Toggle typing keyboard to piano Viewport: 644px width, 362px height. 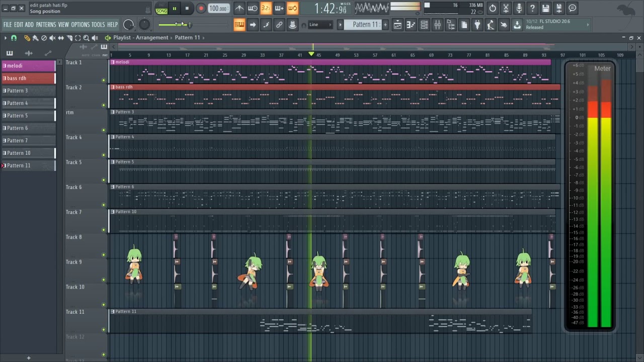point(239,25)
